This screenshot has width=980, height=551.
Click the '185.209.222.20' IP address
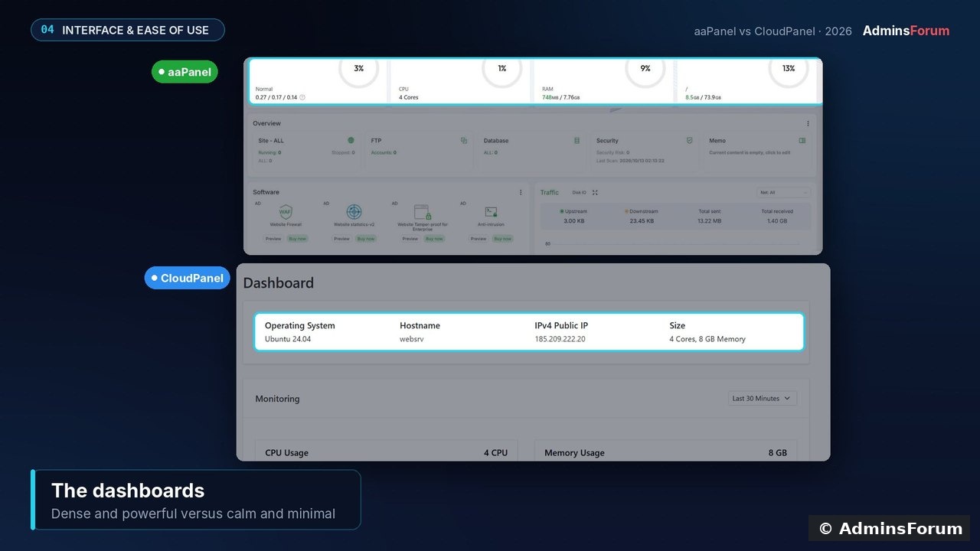pyautogui.click(x=560, y=339)
